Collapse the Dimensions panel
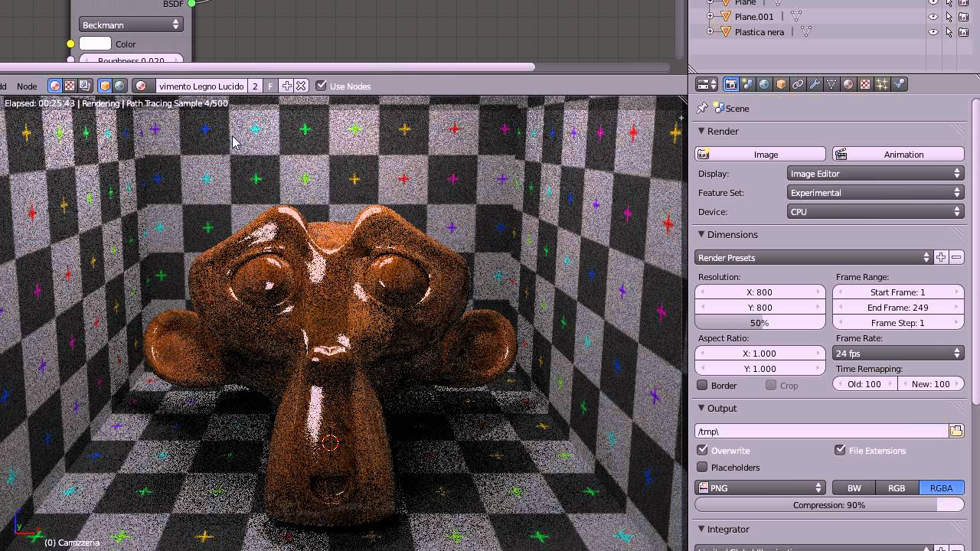 tap(701, 234)
